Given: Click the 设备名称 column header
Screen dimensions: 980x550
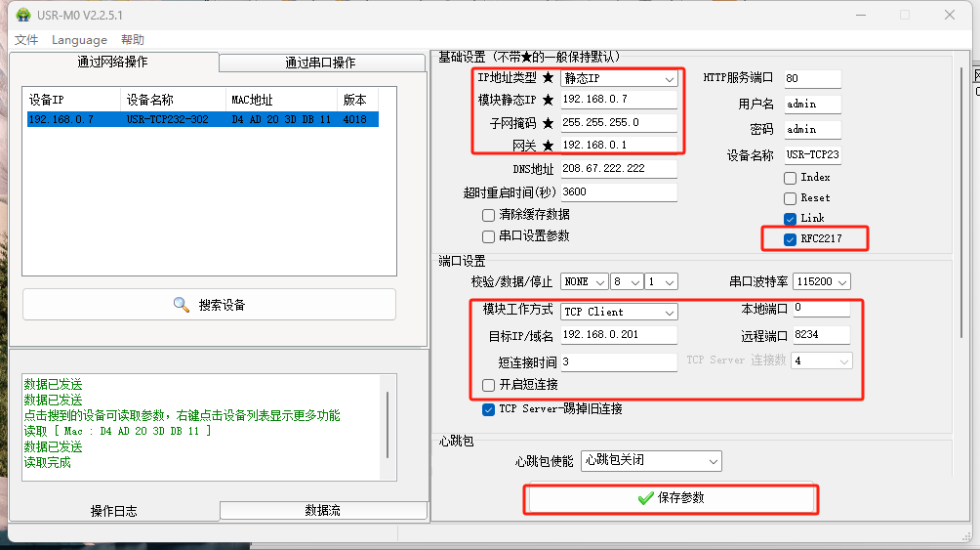Looking at the screenshot, I should coord(173,100).
